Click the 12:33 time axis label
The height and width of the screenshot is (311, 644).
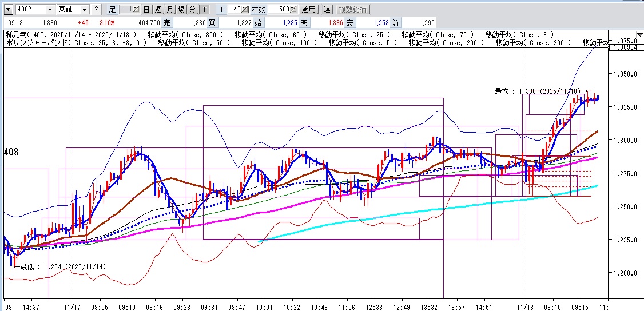coord(374,306)
